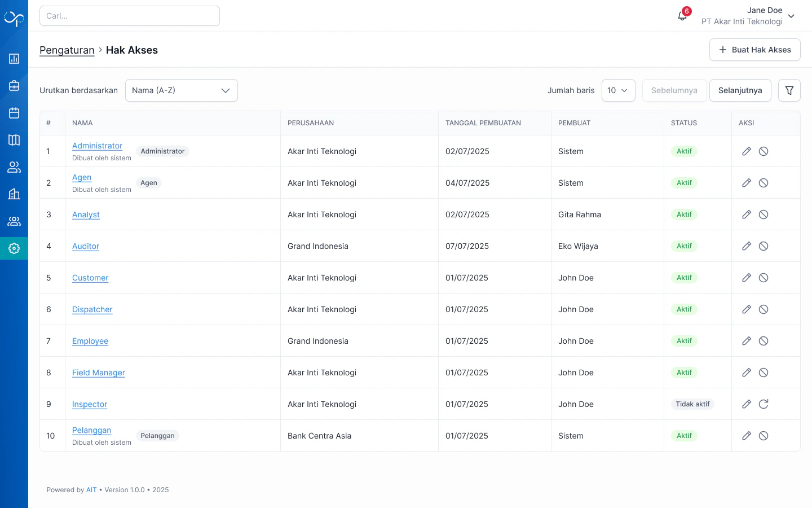This screenshot has height=508, width=812.
Task: Click the app logo in sidebar
Action: 14,19
